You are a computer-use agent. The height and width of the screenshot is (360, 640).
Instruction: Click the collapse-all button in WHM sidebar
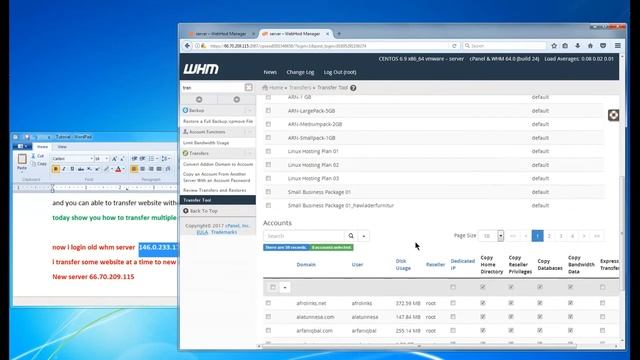(199, 99)
